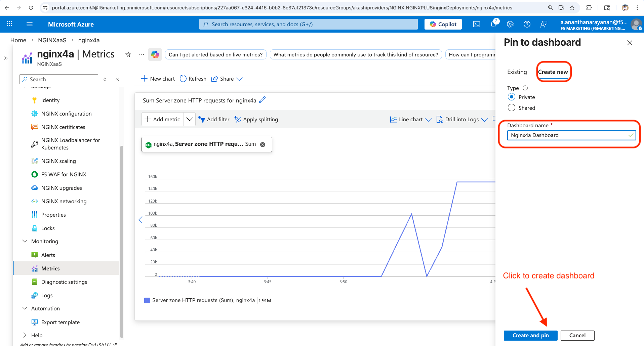Switch to the Create new tab

click(x=553, y=72)
